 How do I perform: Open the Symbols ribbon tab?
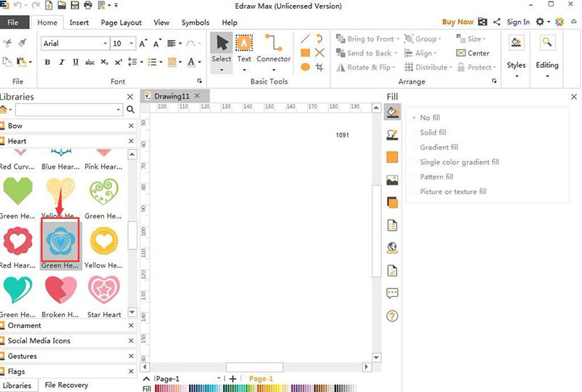tap(195, 23)
